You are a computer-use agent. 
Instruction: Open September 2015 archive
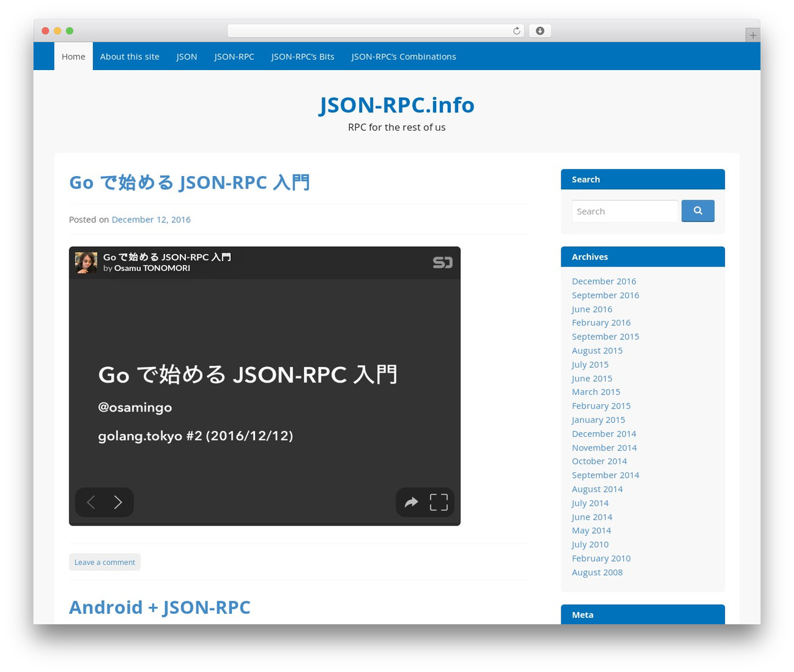605,337
